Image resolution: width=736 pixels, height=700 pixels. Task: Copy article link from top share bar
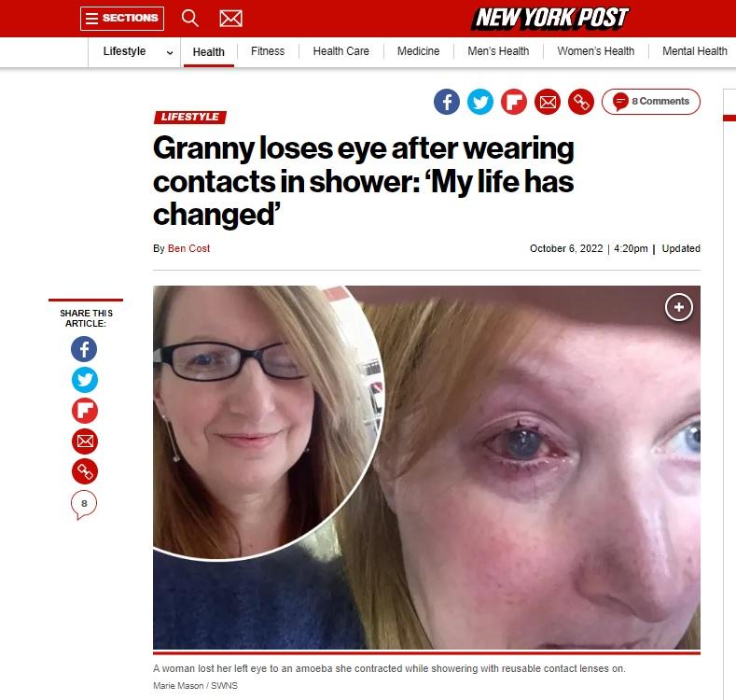coord(581,102)
